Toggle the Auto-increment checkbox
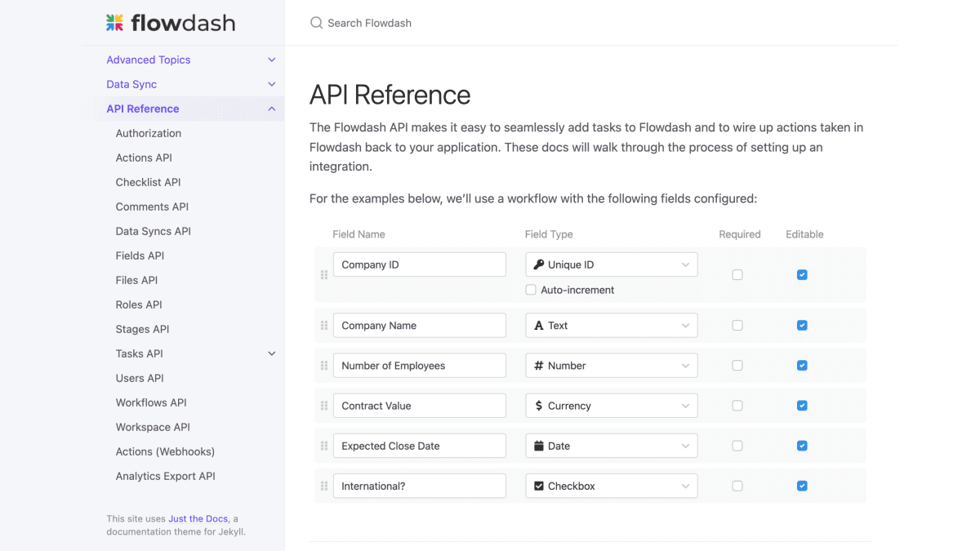The height and width of the screenshot is (551, 980). (531, 290)
